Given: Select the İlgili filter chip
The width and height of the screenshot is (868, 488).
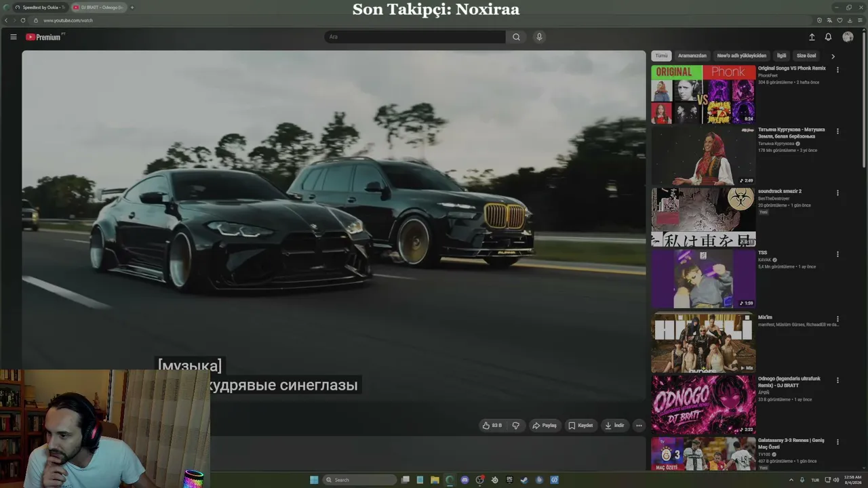Looking at the screenshot, I should point(782,56).
